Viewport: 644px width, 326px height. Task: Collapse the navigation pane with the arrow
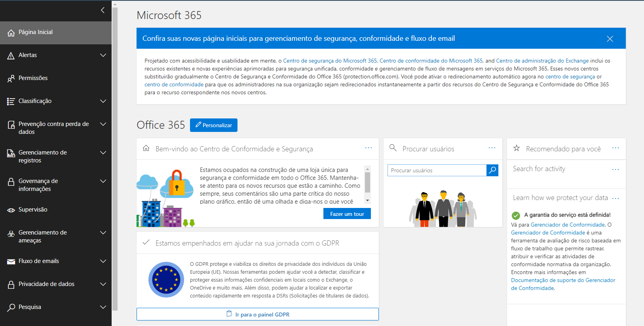click(103, 10)
